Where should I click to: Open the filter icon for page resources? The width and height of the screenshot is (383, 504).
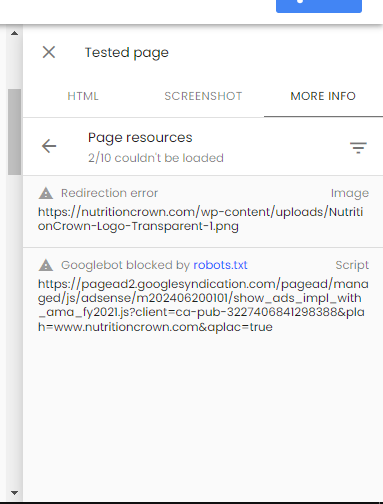(x=358, y=148)
